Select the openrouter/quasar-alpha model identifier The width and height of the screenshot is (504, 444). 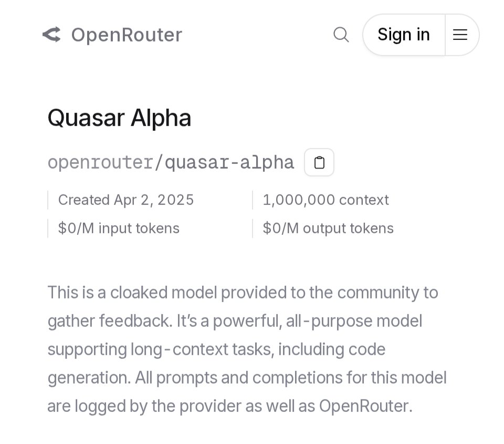(x=171, y=162)
